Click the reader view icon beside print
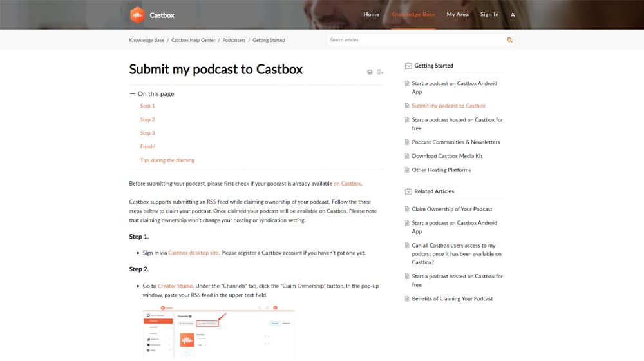 380,72
